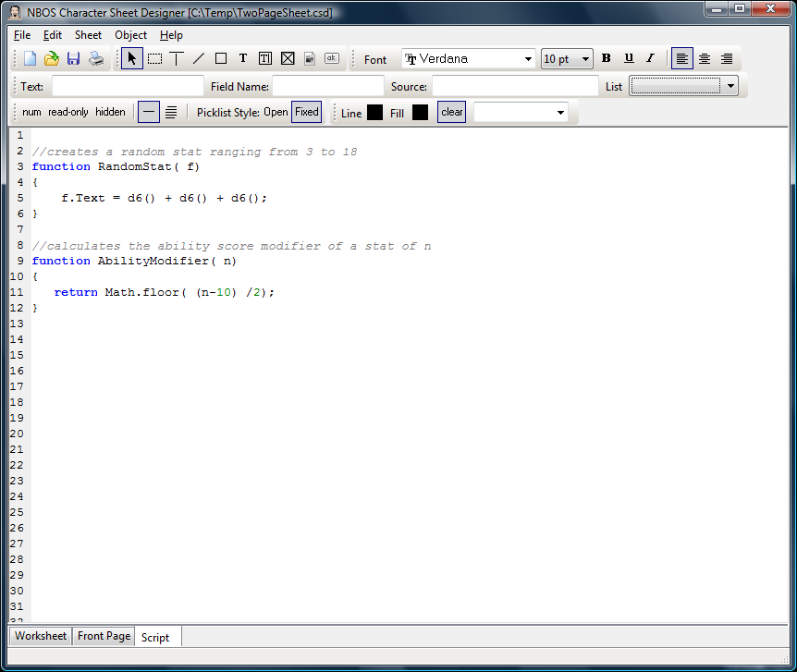
Task: Toggle the clear fill option
Action: [452, 113]
